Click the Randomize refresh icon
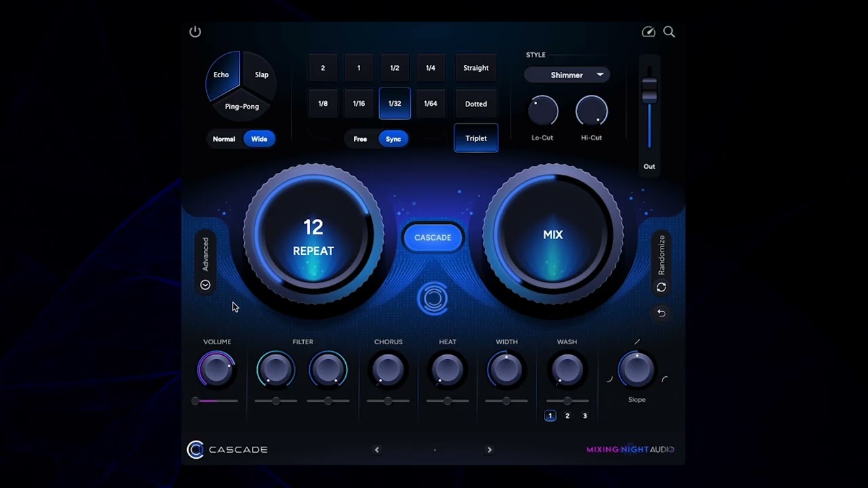Viewport: 868px width, 488px height. (x=661, y=287)
